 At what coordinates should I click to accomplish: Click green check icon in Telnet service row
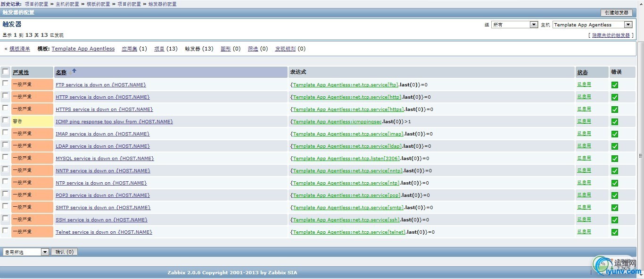(x=614, y=232)
